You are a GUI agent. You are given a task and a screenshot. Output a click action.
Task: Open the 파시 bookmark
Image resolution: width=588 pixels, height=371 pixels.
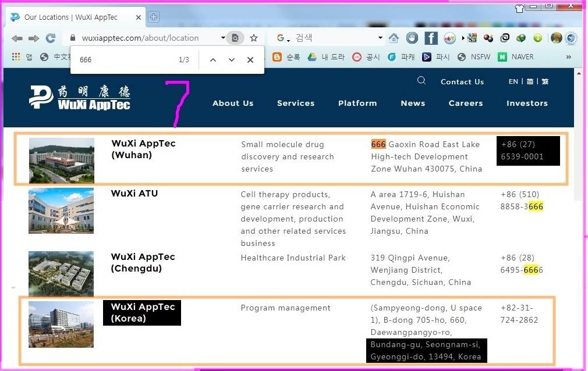(435, 57)
